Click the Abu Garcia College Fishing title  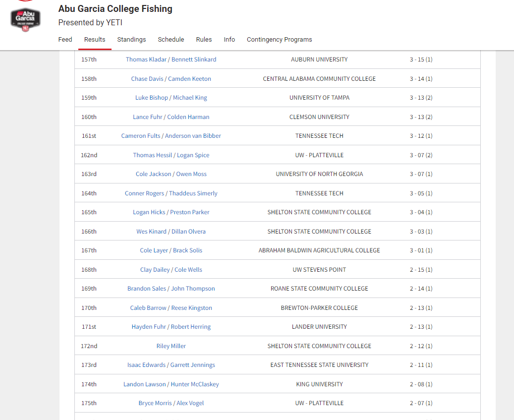115,9
